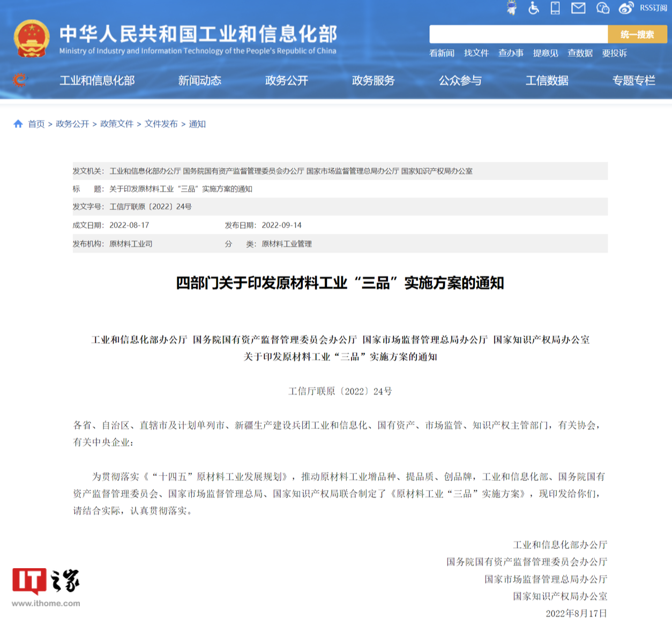
Task: Click the signature date 2022年8月17日
Action: 577,613
